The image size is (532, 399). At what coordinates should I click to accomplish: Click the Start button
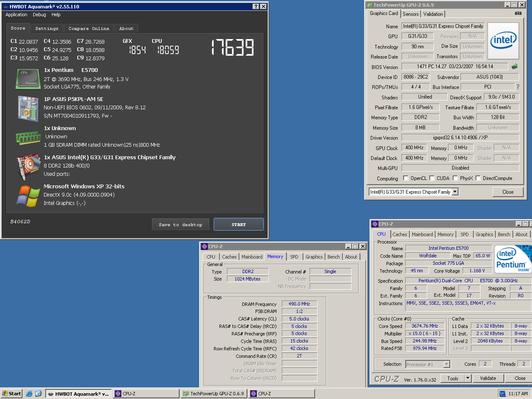click(12, 393)
